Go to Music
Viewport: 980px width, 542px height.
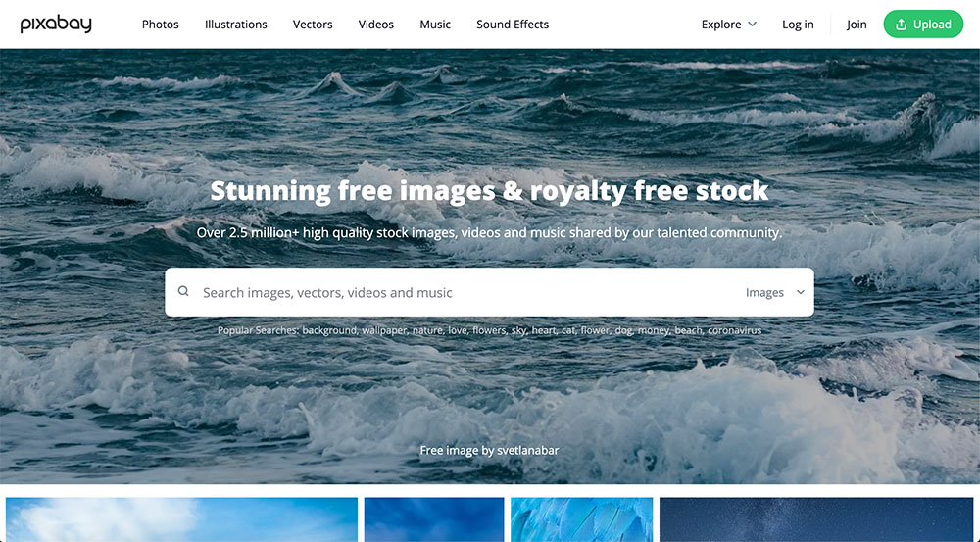pyautogui.click(x=435, y=25)
